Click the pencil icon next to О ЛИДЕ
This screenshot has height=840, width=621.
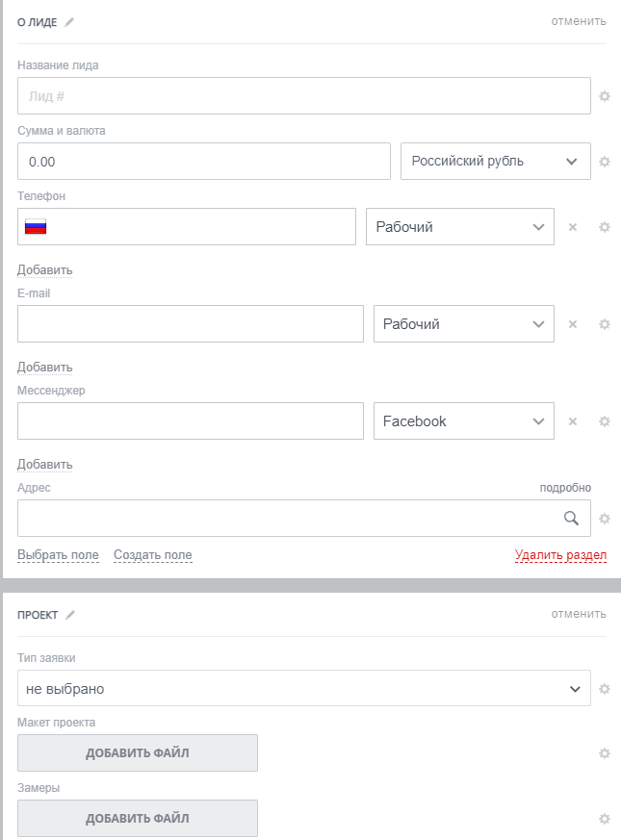pos(69,22)
